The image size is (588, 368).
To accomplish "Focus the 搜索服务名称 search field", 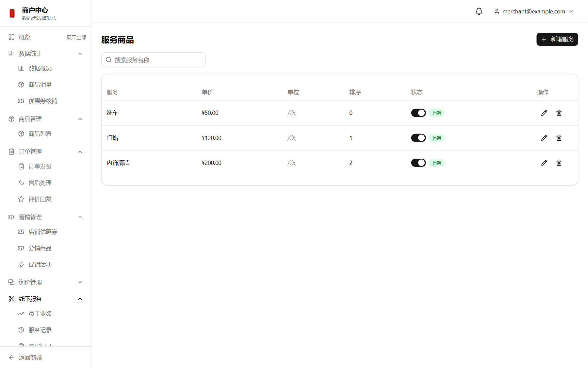I will (x=154, y=60).
